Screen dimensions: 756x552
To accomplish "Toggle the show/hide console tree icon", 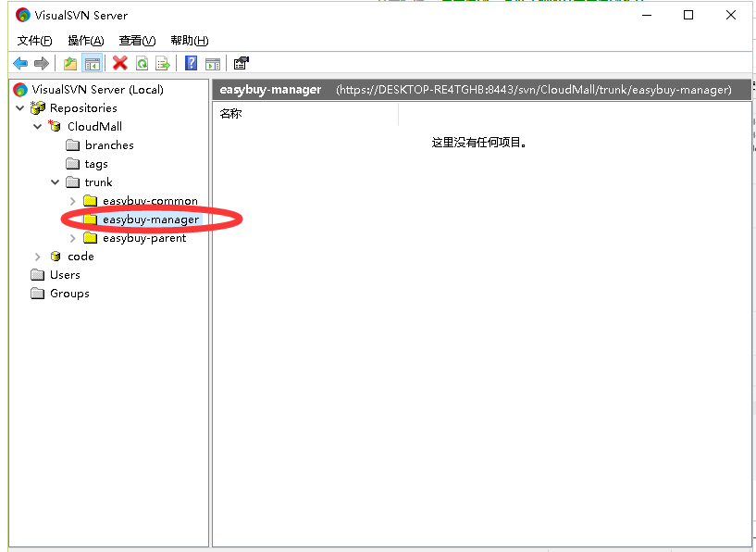I will [x=93, y=63].
